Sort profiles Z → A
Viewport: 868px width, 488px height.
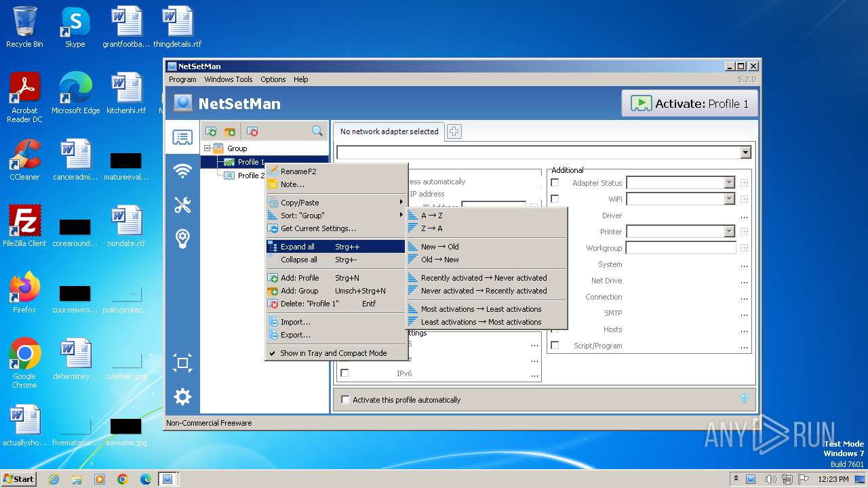486,228
